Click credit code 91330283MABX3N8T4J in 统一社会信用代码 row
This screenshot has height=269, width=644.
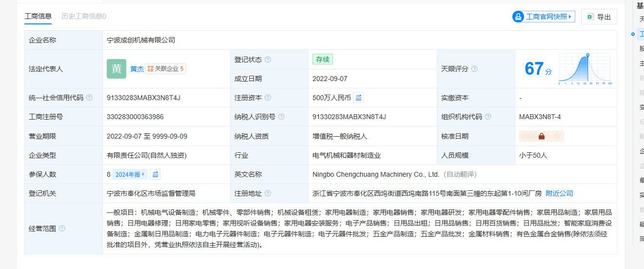(x=143, y=98)
